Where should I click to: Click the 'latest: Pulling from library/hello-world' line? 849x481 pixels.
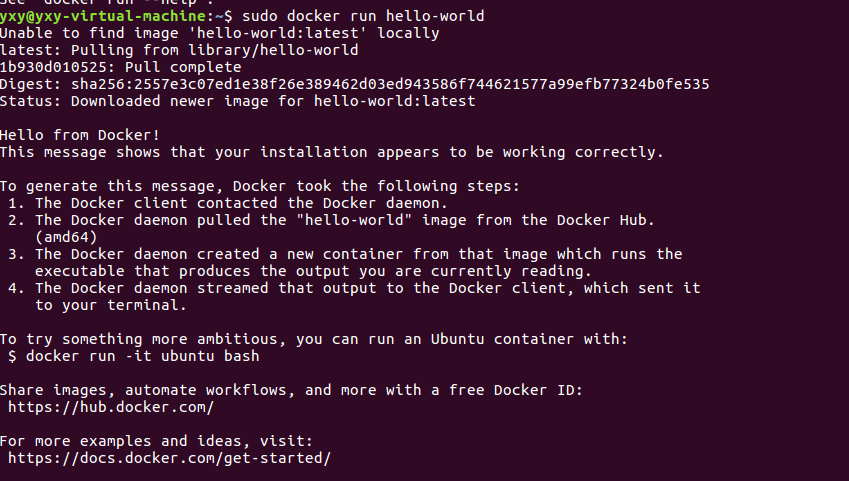pos(179,50)
